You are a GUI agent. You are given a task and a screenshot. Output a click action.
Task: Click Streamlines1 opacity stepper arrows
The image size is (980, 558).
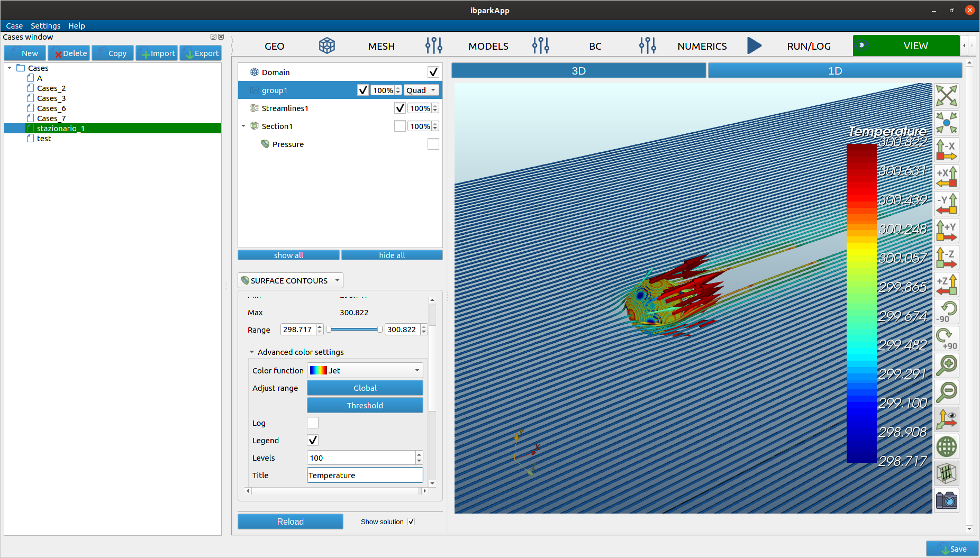[x=435, y=108]
